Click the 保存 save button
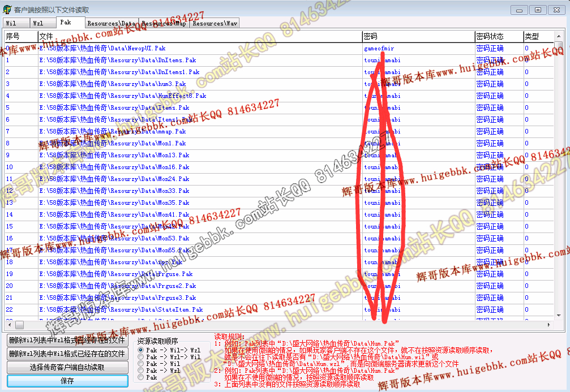This screenshot has height=392, width=570. (x=67, y=381)
